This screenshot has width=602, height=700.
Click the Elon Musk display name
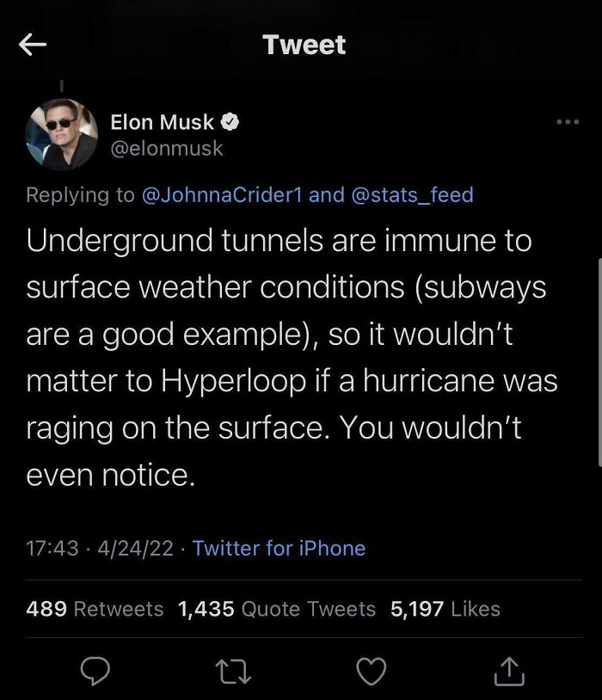click(162, 123)
